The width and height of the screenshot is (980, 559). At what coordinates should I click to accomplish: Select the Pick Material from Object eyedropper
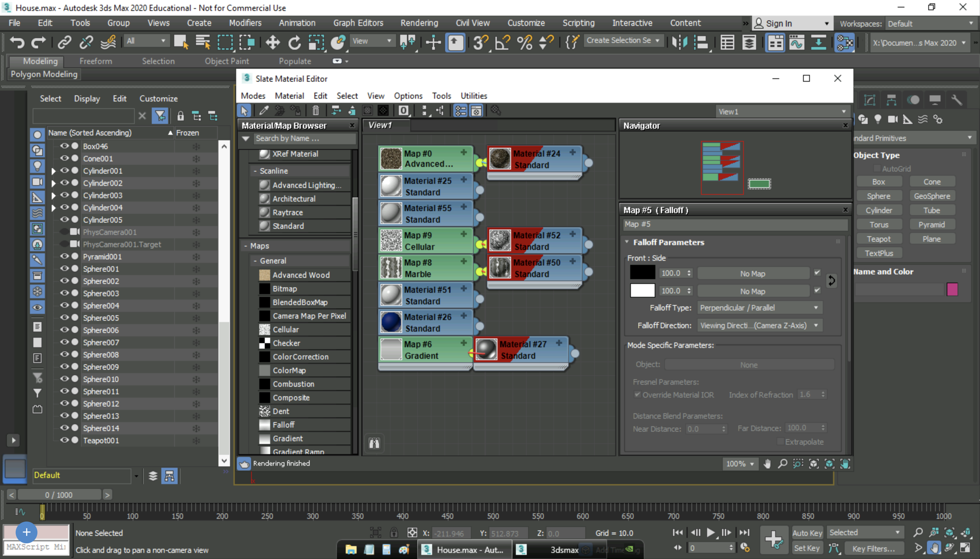pos(264,111)
